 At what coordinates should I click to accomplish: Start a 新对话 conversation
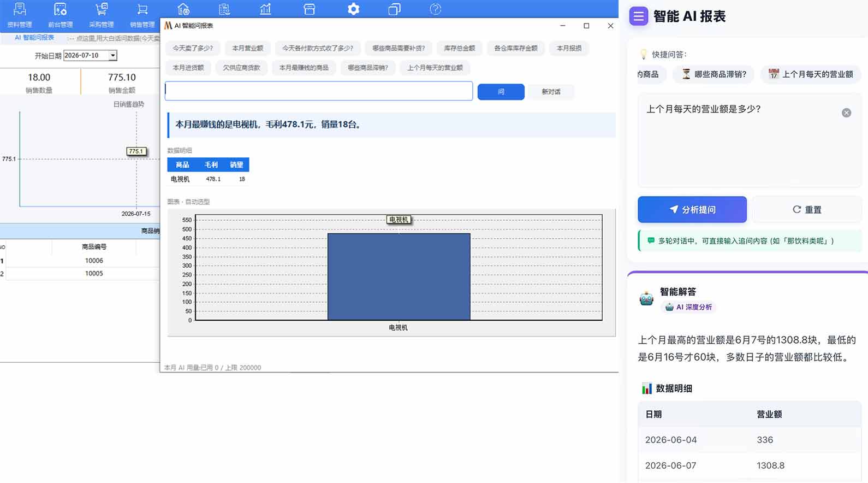[x=551, y=92]
